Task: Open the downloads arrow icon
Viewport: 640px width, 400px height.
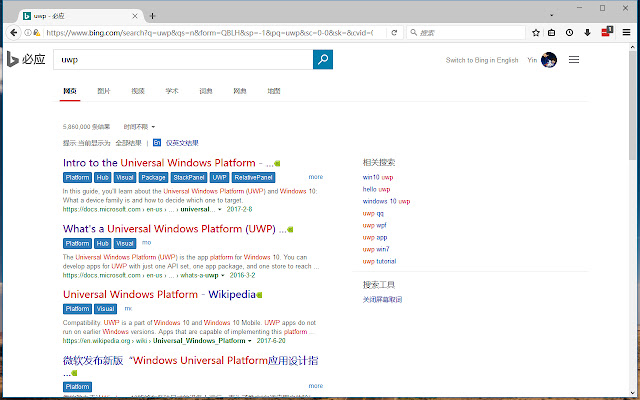Action: (587, 33)
